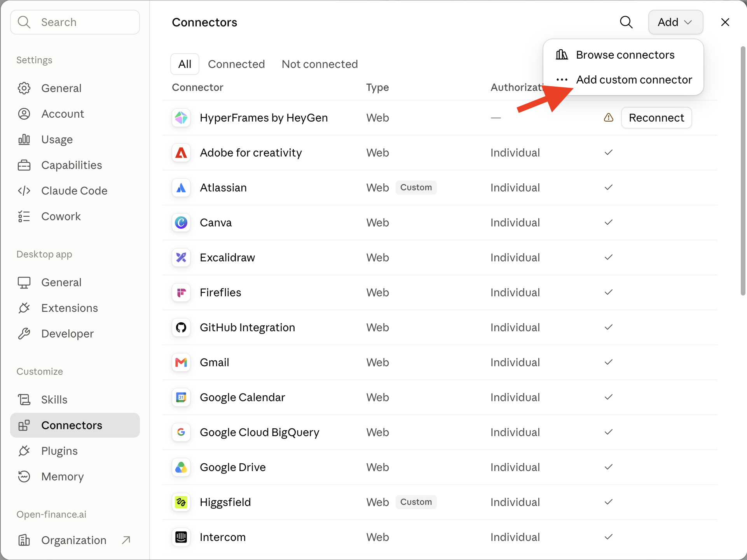Click the Atlassian logo icon
Screen dimensions: 747x560
[181, 188]
